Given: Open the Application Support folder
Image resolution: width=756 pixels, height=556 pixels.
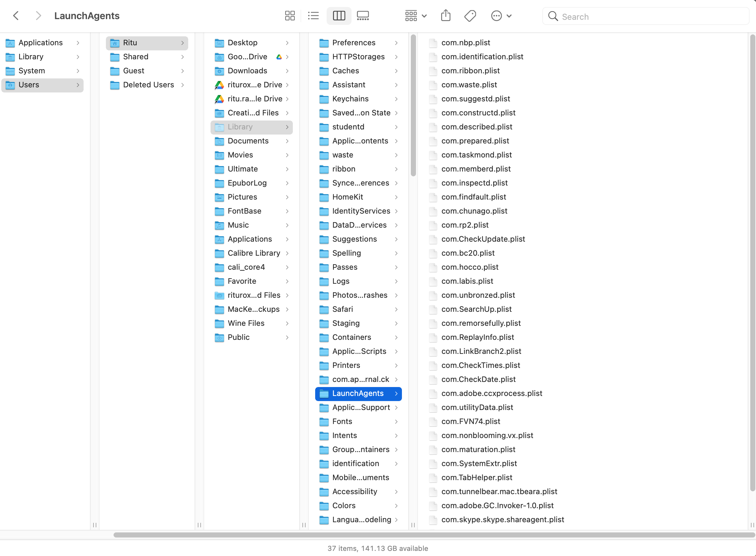Looking at the screenshot, I should pyautogui.click(x=361, y=407).
